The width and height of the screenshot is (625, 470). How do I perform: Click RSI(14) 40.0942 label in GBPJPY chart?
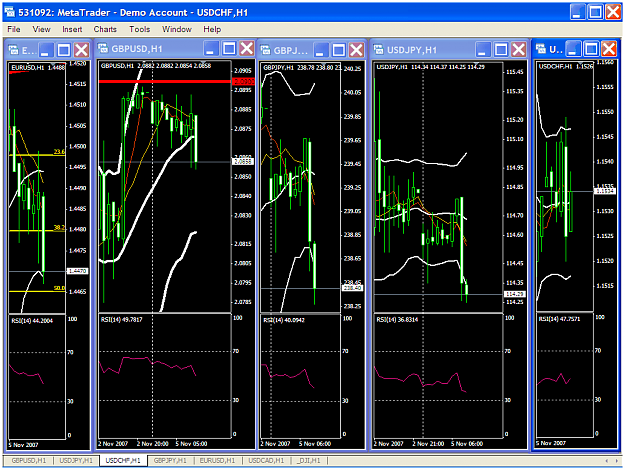coord(284,320)
